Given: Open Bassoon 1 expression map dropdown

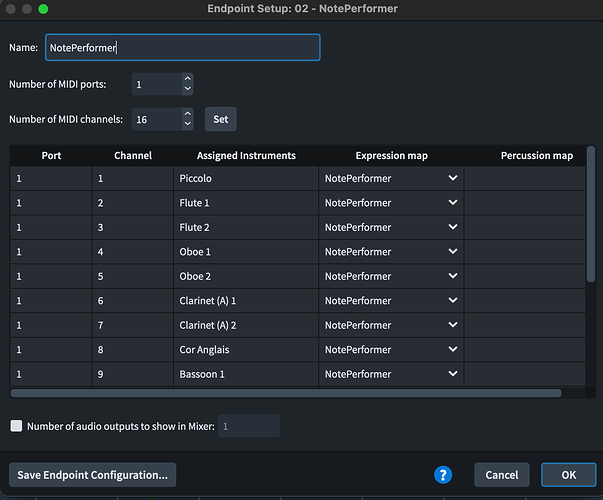Looking at the screenshot, I should (453, 374).
